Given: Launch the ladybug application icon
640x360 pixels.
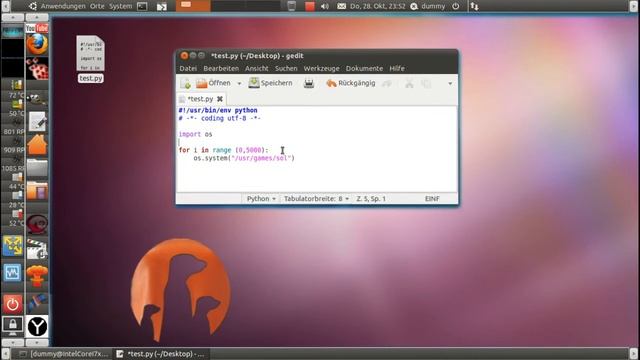Looking at the screenshot, I should [37, 68].
